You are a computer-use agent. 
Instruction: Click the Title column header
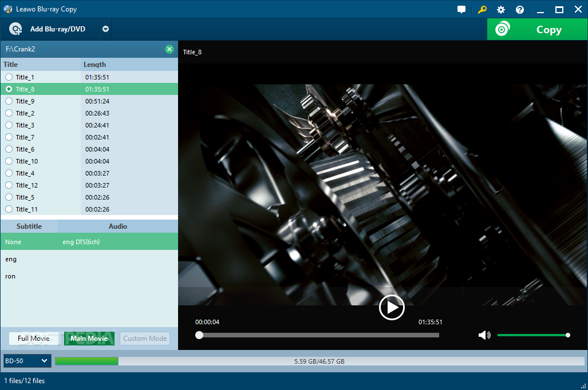(41, 65)
